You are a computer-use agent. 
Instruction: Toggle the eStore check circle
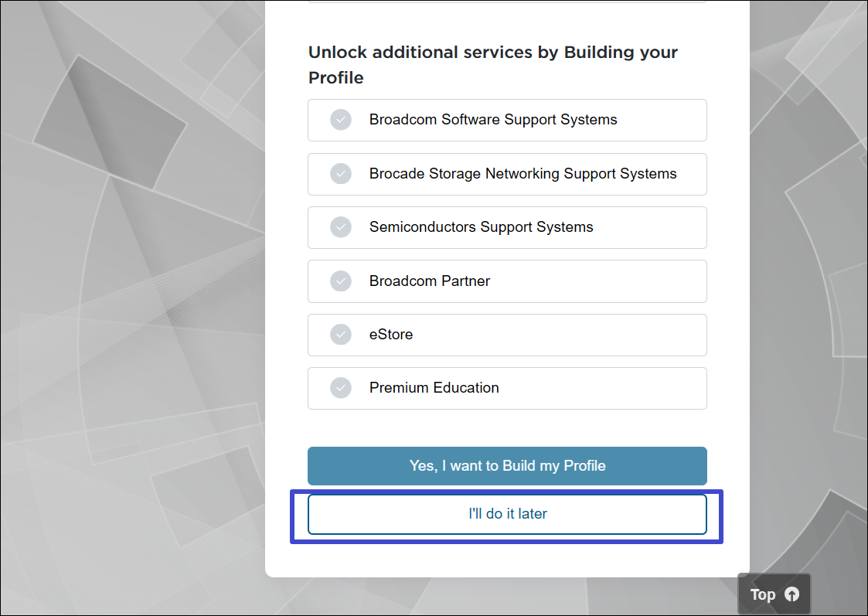[341, 335]
